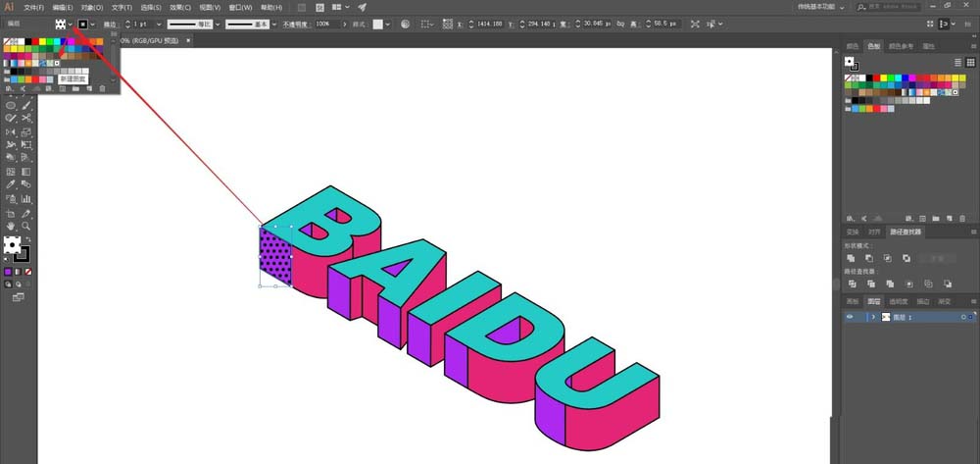Select the Blend tool
This screenshot has width=980, height=464.
pos(26,184)
